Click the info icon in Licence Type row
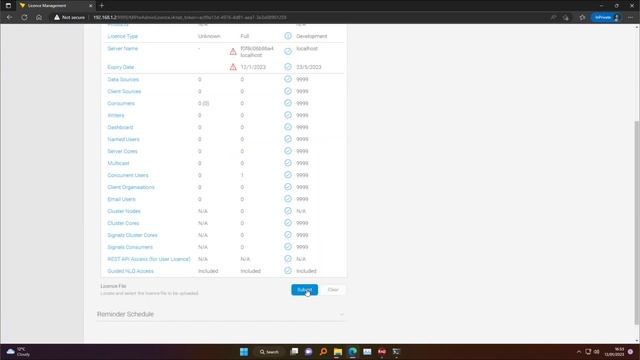Image resolution: width=640 pixels, height=360 pixels. (288, 36)
